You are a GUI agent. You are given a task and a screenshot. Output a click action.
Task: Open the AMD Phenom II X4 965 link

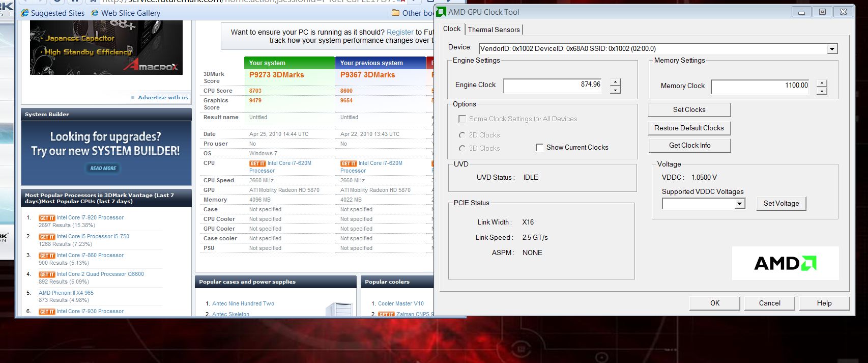(x=66, y=293)
